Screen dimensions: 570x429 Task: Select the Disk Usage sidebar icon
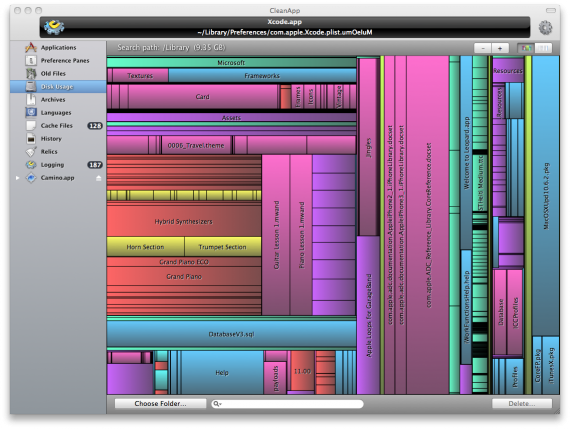[x=31, y=87]
